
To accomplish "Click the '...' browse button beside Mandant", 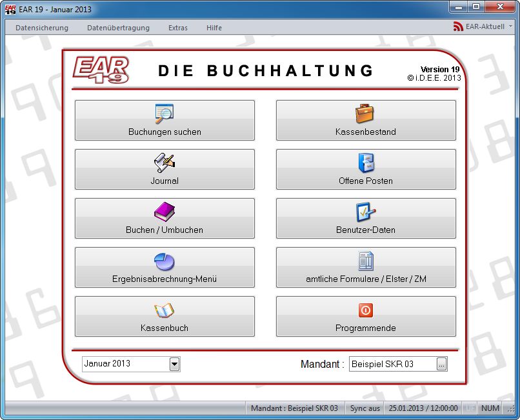I will [x=441, y=364].
